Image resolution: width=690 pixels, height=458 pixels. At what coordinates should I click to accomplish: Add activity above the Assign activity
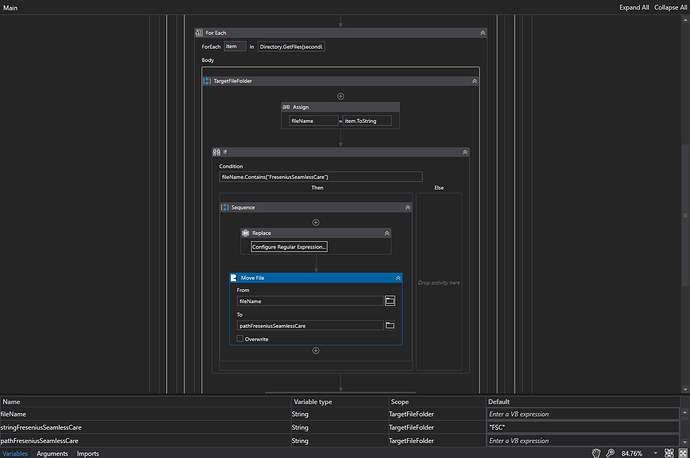tap(341, 96)
